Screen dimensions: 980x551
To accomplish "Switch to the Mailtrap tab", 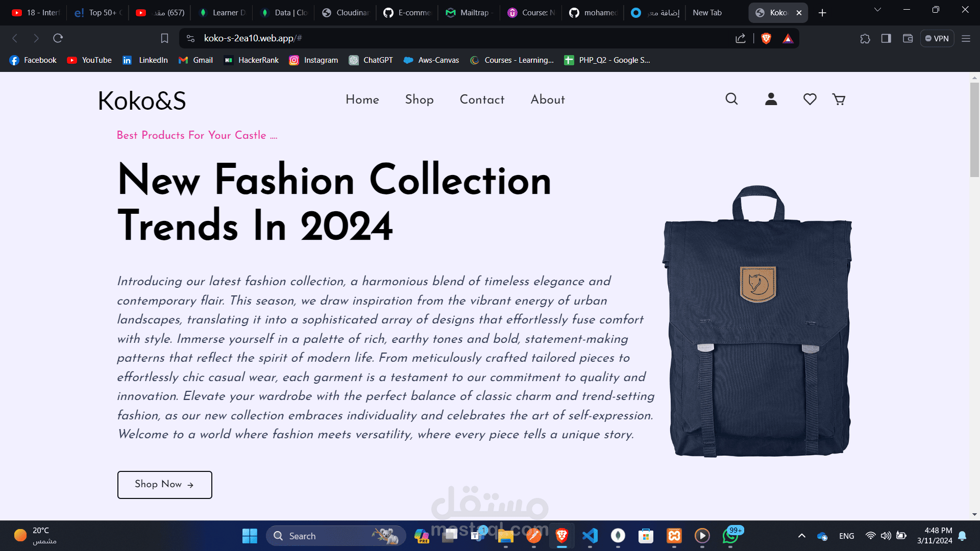I will [468, 13].
